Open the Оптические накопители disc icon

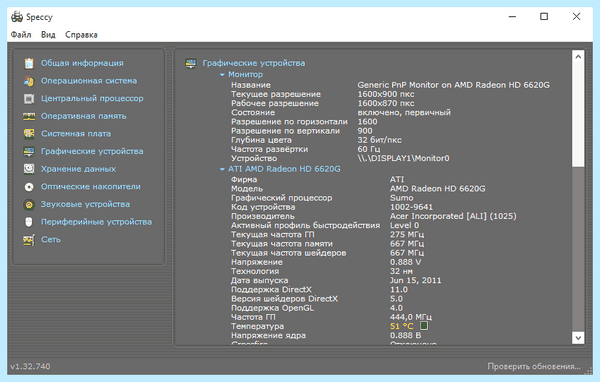pyautogui.click(x=29, y=186)
